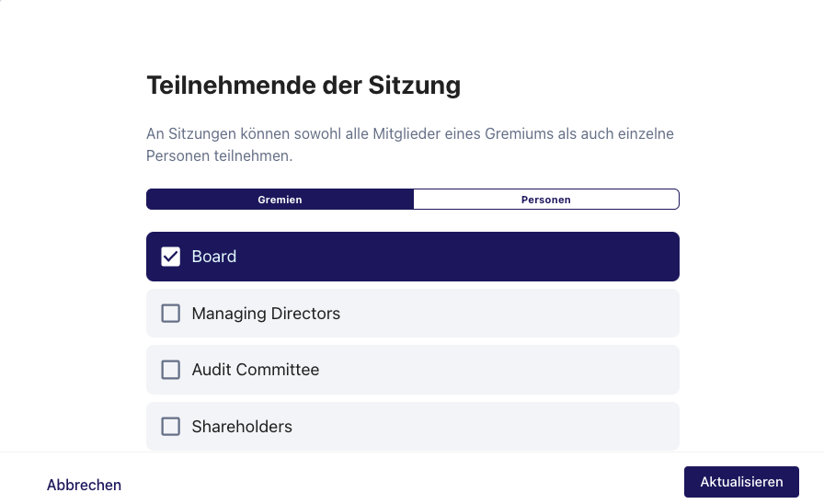Switch to the Personen tab
Viewport: 824px width, 504px height.
(x=546, y=200)
